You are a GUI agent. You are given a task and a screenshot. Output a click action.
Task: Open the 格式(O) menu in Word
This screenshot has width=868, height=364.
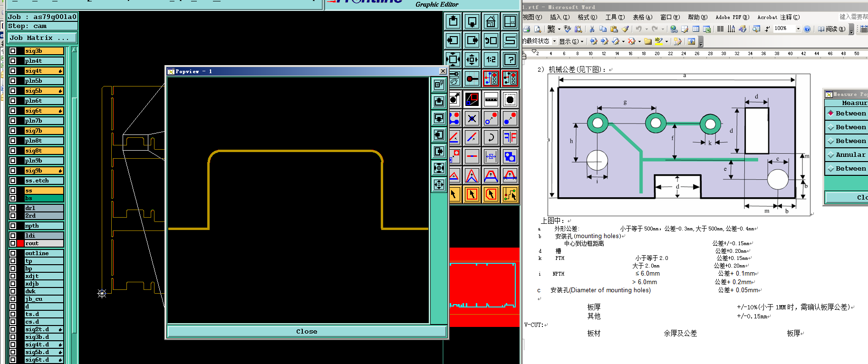coord(587,17)
